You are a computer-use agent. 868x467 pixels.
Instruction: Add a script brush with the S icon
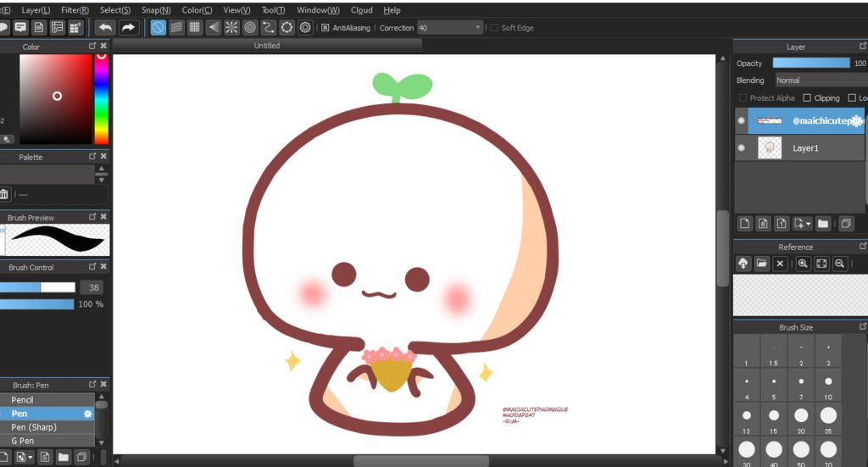pyautogui.click(x=45, y=457)
